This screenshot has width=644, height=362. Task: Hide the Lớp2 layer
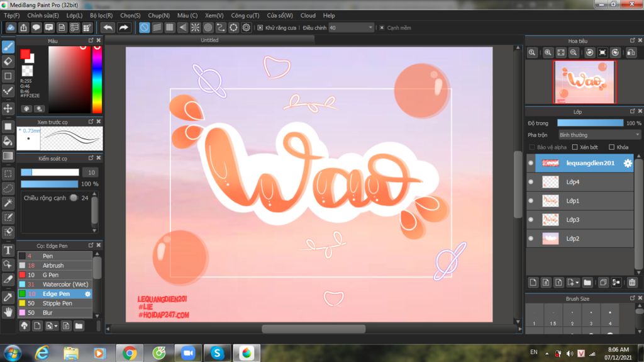(531, 239)
